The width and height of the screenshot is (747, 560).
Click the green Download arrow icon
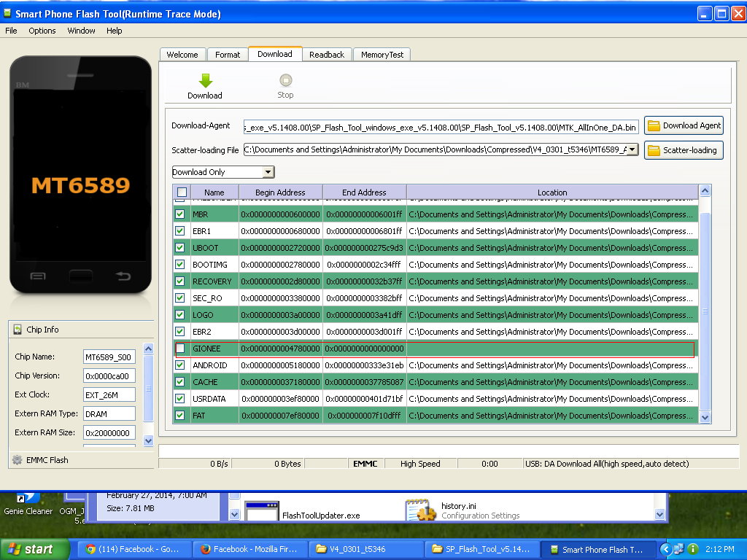(205, 80)
